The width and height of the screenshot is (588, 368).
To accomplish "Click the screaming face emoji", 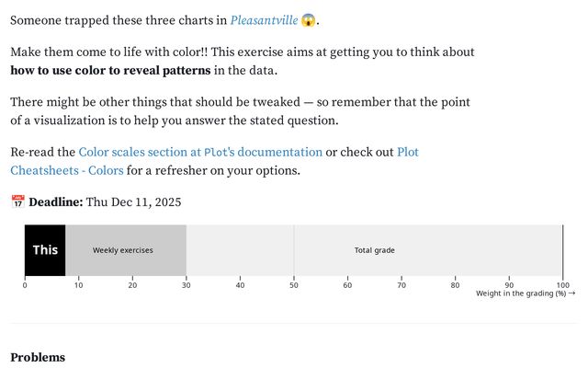I will click(309, 20).
